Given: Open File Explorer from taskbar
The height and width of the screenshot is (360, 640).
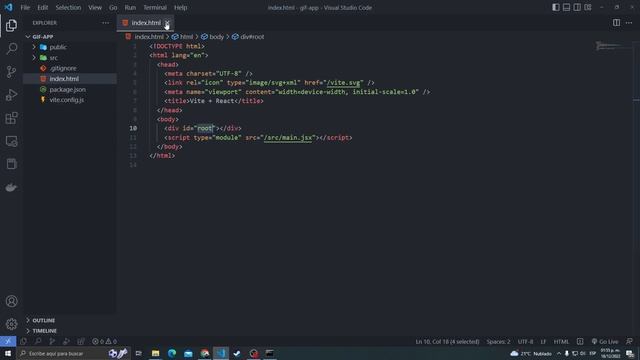Looking at the screenshot, I should pyautogui.click(x=156, y=353).
